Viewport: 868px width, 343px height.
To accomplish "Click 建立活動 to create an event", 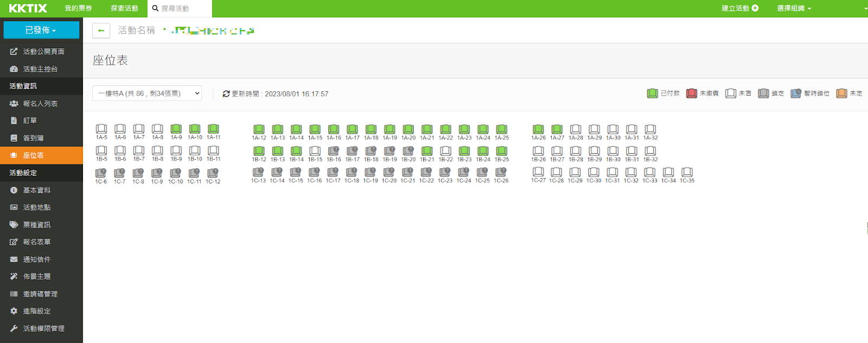I will tap(740, 8).
